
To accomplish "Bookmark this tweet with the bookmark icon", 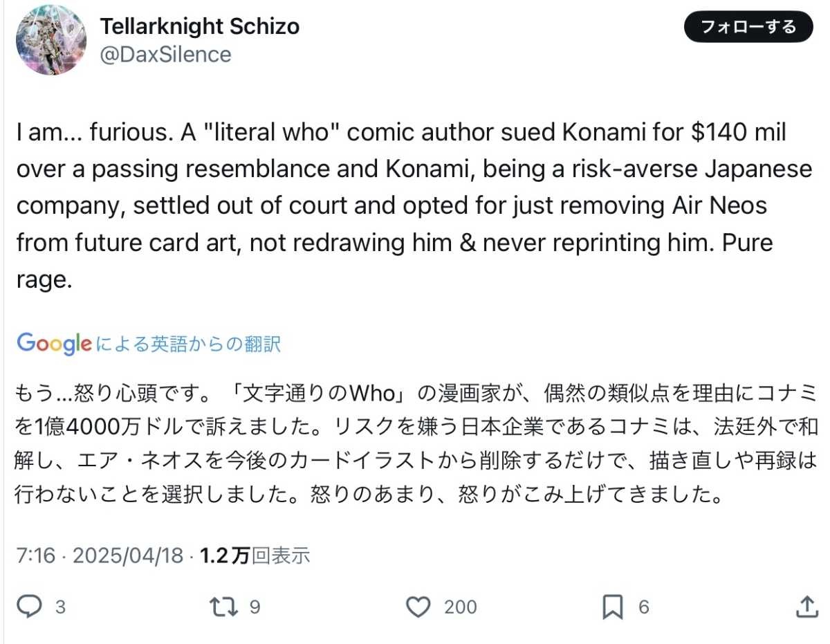I will (613, 607).
